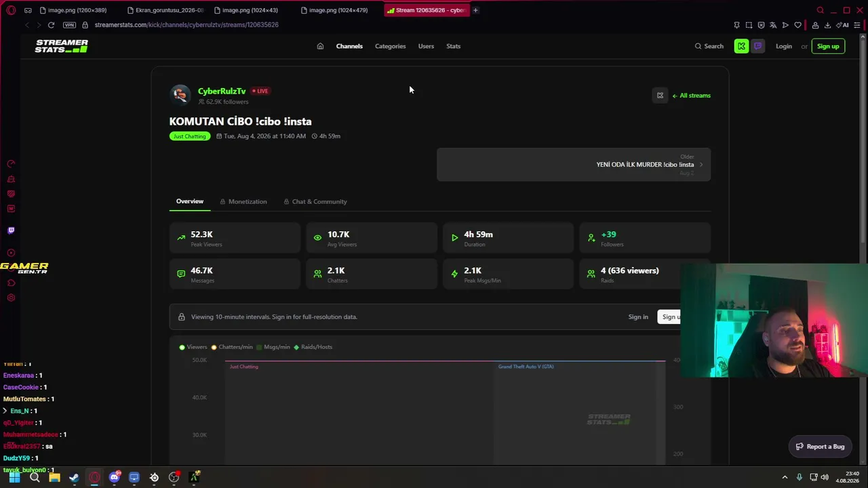
Task: Click the green Sign up button in header
Action: pyautogui.click(x=828, y=46)
